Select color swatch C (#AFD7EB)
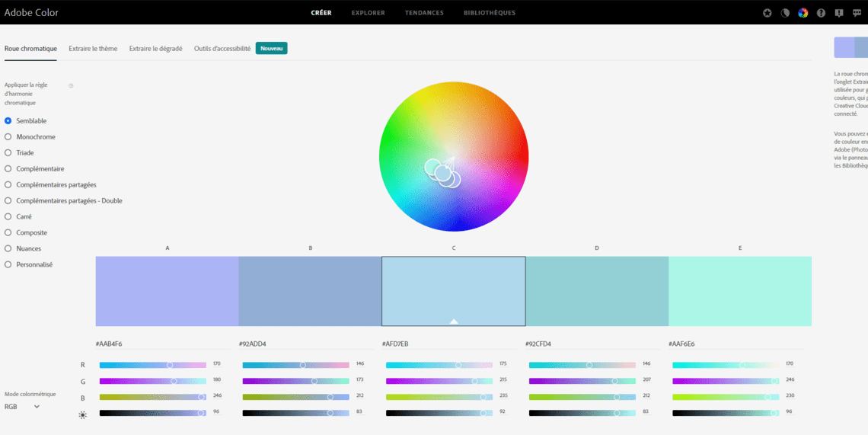Screen dimensions: 868x435 coord(453,291)
